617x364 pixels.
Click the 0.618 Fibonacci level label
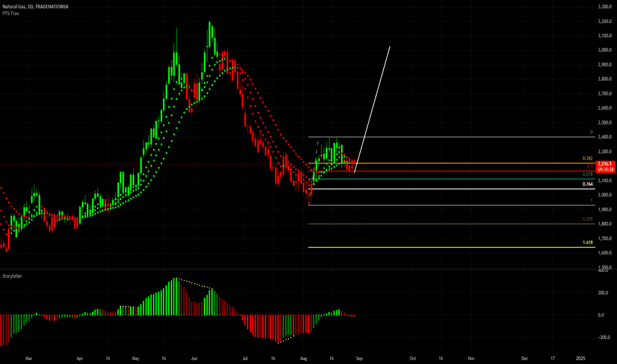[x=587, y=174]
